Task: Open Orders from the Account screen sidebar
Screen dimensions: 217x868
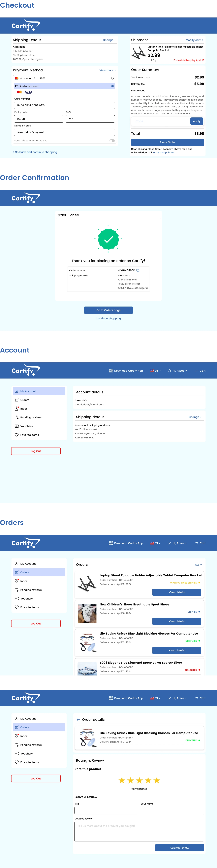Action: [x=39, y=400]
